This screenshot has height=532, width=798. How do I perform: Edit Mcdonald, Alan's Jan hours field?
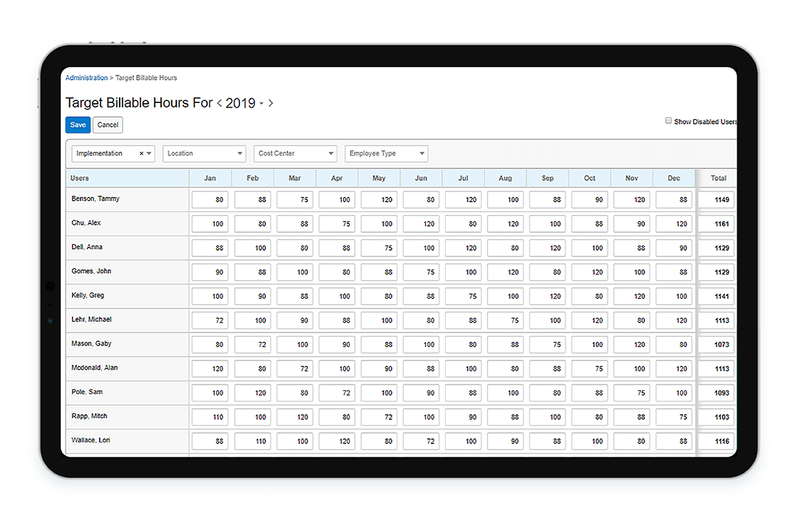(210, 368)
